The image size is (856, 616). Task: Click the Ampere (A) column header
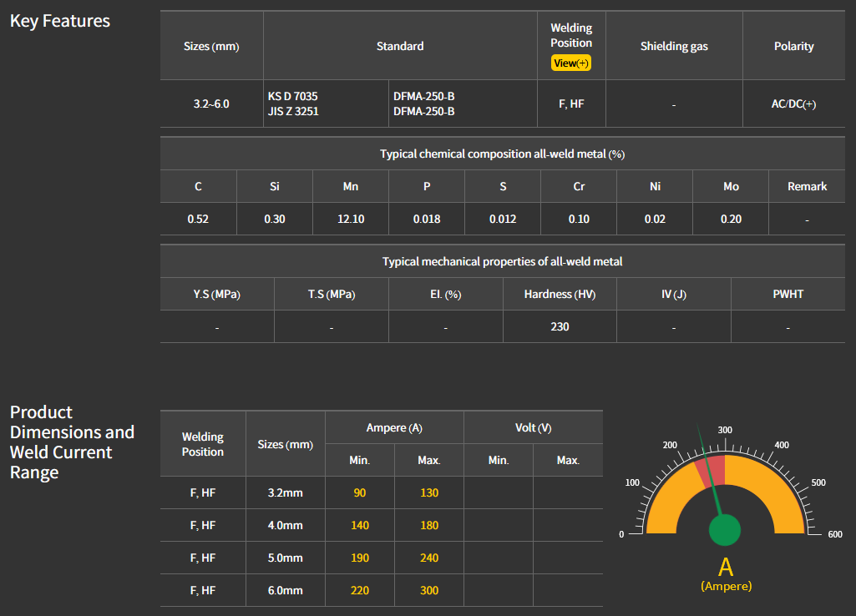pos(394,428)
